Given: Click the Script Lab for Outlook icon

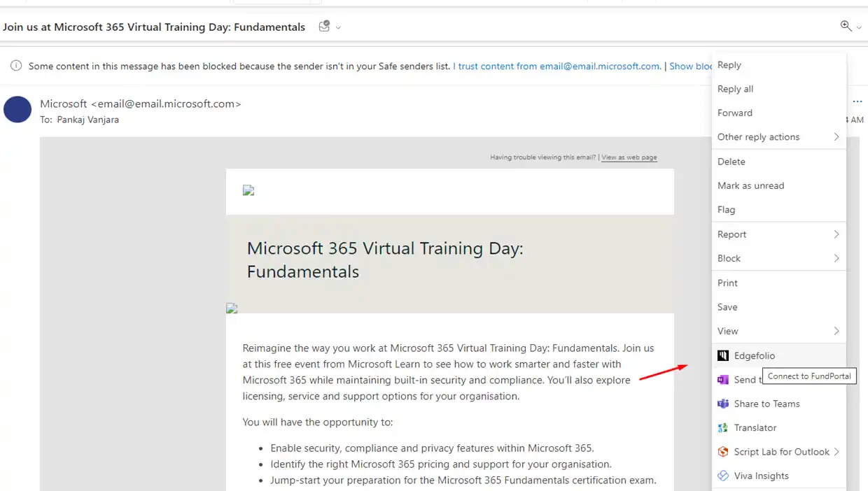Looking at the screenshot, I should [x=723, y=452].
